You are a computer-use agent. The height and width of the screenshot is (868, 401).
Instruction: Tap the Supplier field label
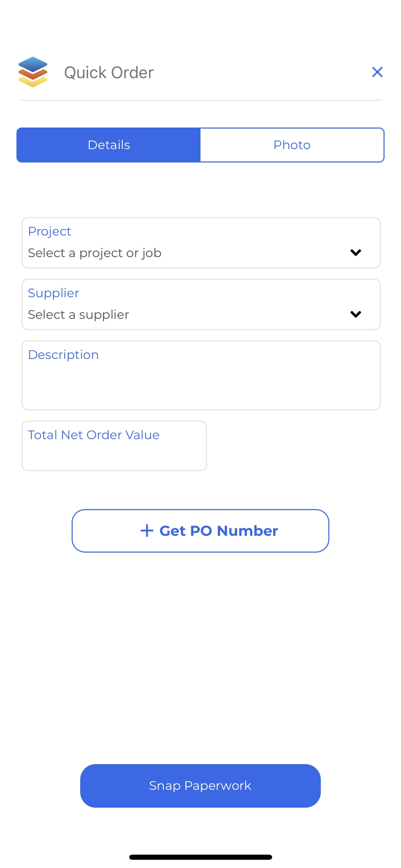[53, 293]
